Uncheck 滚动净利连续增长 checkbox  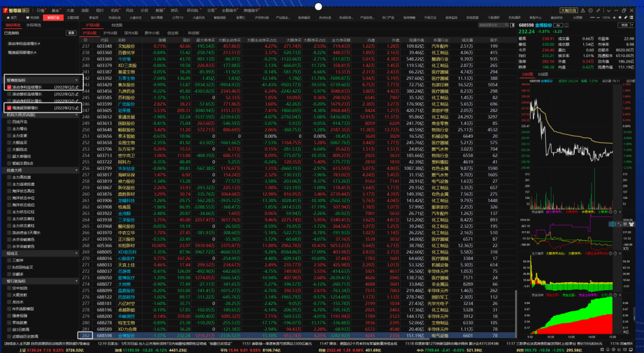click(9, 87)
